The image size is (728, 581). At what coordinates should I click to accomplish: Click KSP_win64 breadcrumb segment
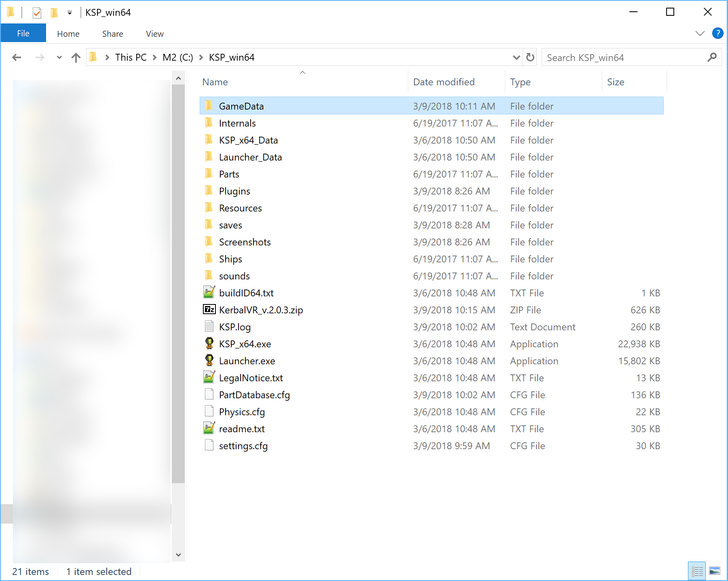(232, 57)
